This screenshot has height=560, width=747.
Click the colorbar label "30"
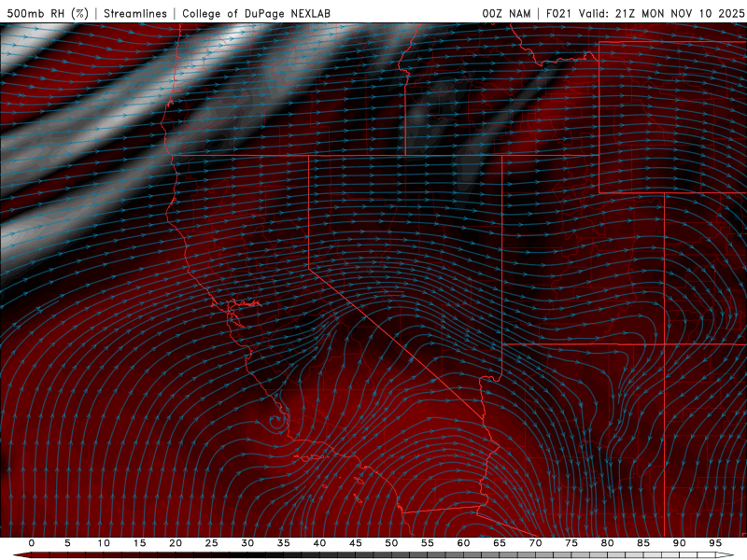[247, 543]
